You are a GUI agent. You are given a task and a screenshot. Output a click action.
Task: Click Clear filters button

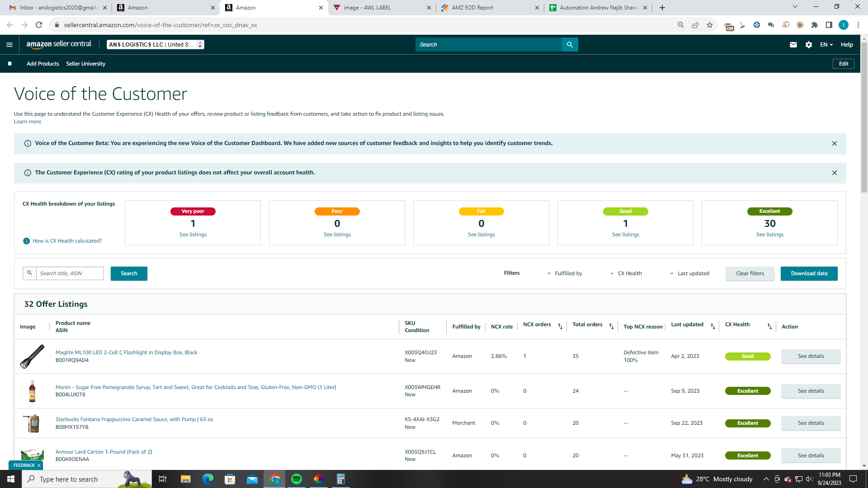[x=750, y=273]
